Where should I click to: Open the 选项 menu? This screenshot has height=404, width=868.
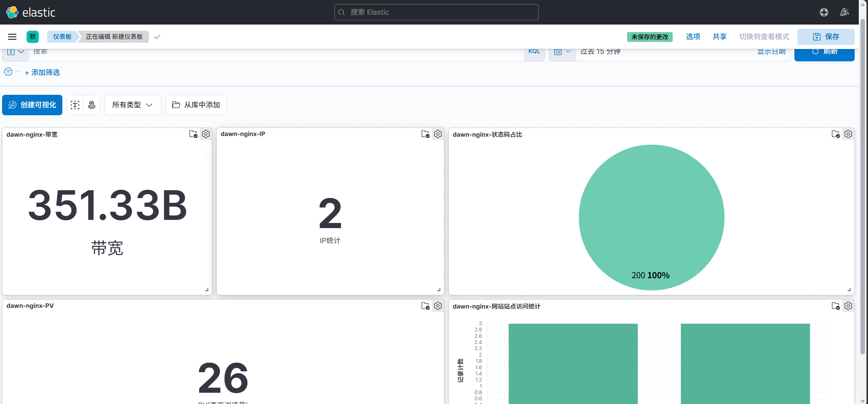(x=693, y=37)
